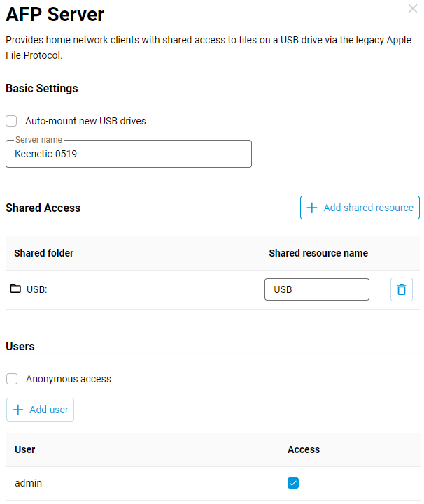Image resolution: width=424 pixels, height=504 pixels.
Task: Click the User column header
Action: 25,449
